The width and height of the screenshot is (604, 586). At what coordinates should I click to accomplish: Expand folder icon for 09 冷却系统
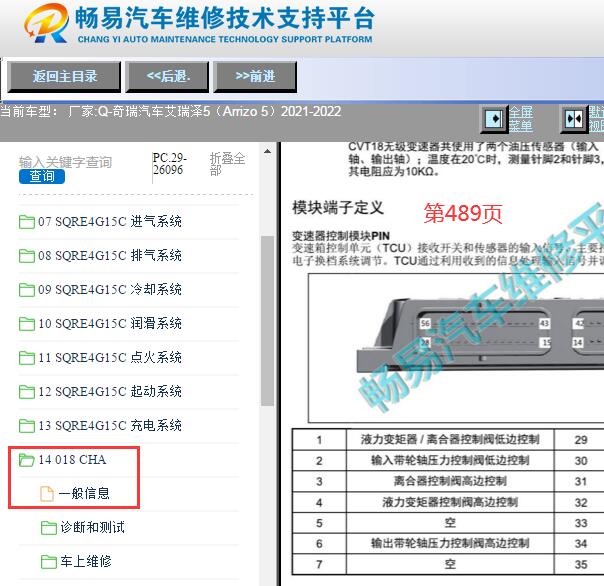click(x=27, y=290)
